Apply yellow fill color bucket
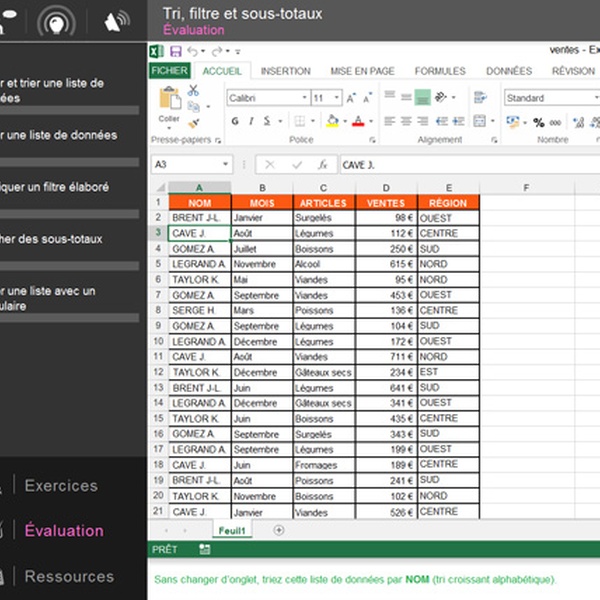The width and height of the screenshot is (600, 600). (x=333, y=121)
